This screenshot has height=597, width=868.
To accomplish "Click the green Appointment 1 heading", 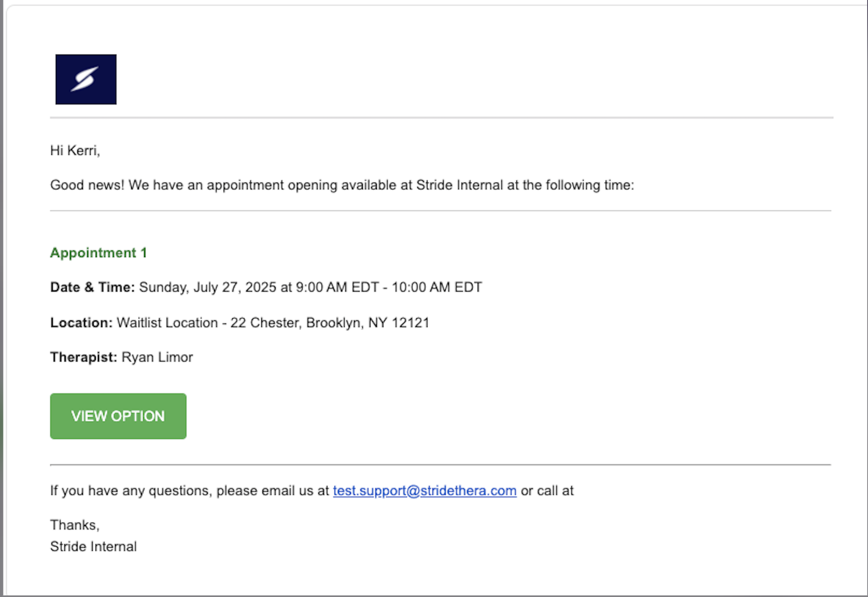I will coord(99,253).
